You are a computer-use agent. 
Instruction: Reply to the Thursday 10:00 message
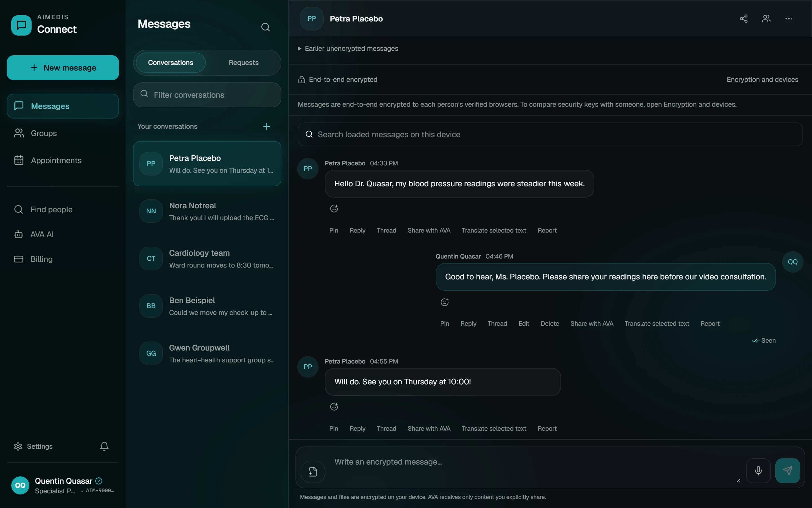pyautogui.click(x=357, y=428)
